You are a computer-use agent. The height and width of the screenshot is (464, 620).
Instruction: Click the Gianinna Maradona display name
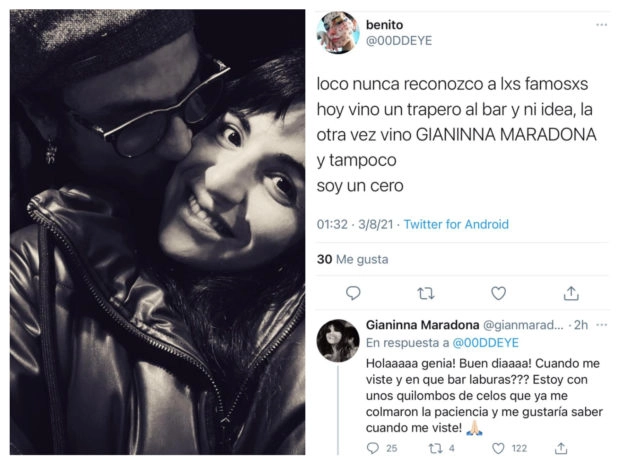[x=422, y=325]
